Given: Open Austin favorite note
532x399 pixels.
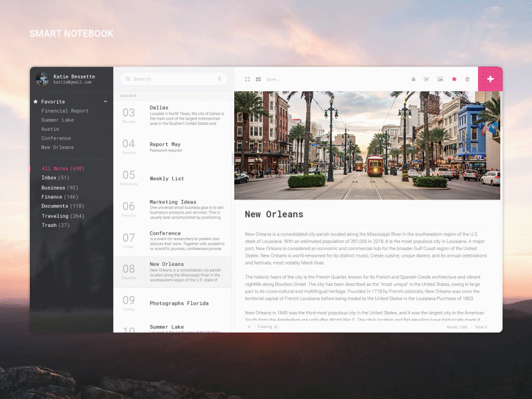Looking at the screenshot, I should [50, 129].
